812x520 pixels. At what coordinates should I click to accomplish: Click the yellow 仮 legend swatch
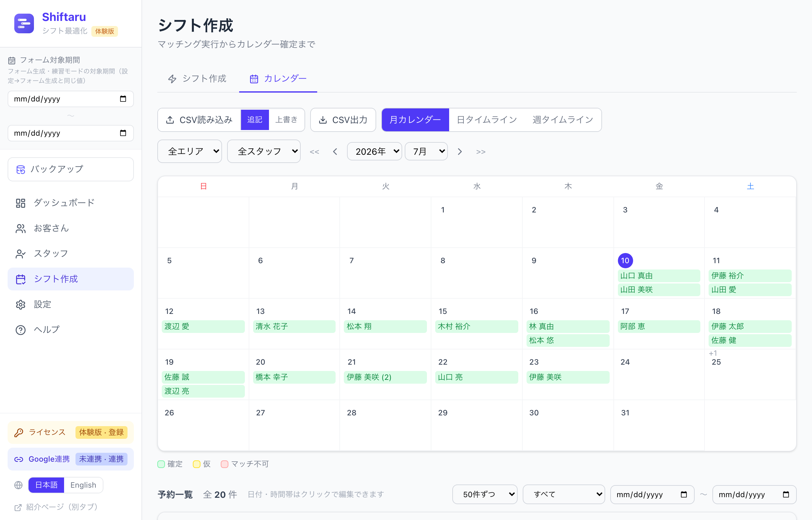(x=197, y=464)
